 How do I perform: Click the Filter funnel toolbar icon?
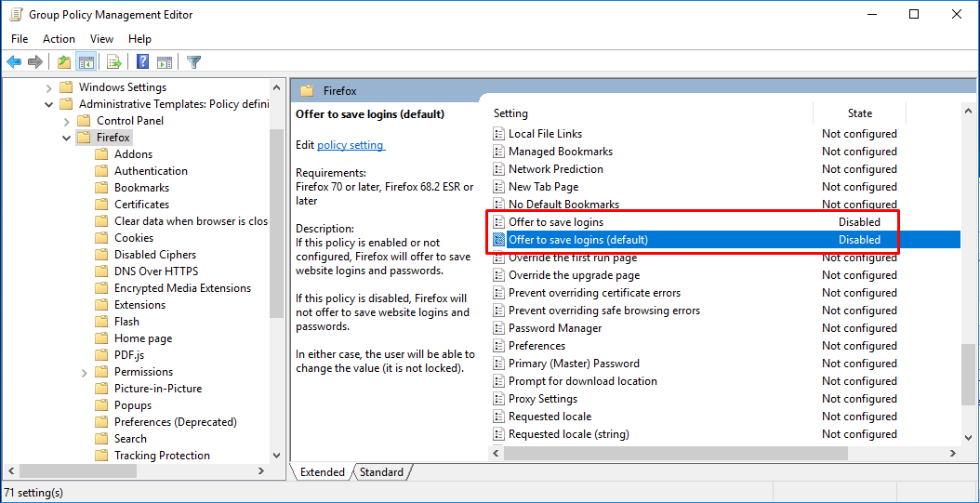(x=193, y=62)
